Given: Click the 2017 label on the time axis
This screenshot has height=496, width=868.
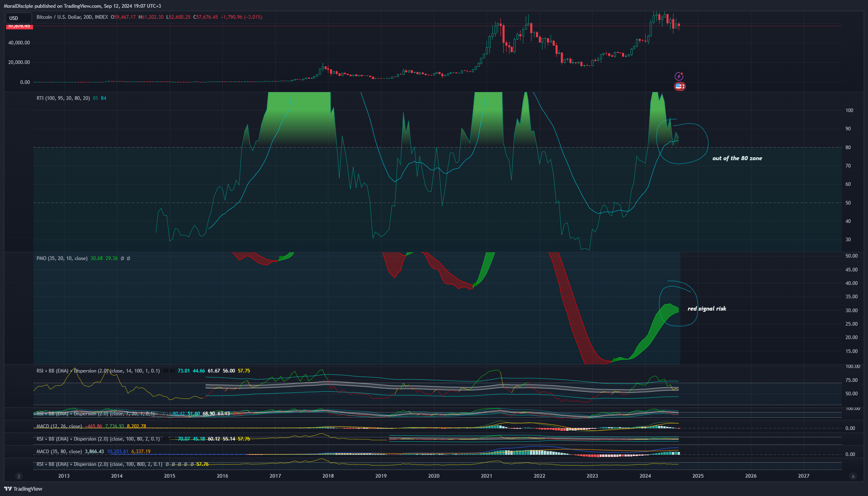Looking at the screenshot, I should coord(275,476).
